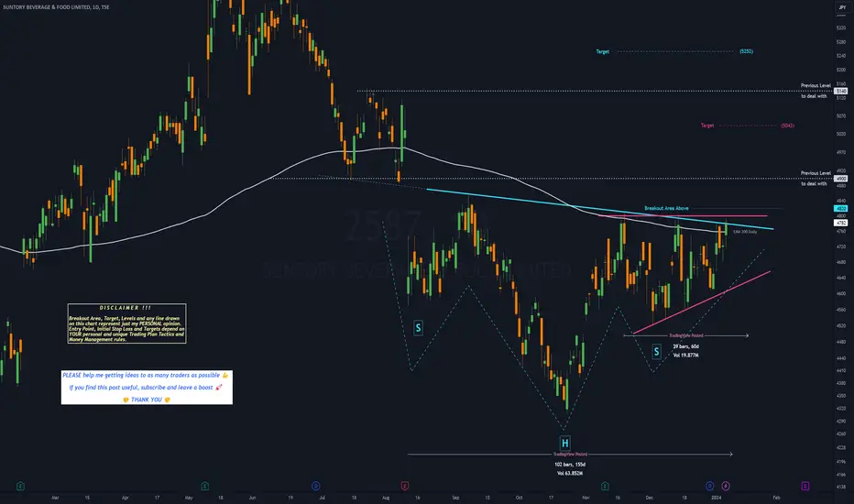Screen dimensions: 854x504
Task: Select the Disclaimer text box
Action: (x=126, y=323)
